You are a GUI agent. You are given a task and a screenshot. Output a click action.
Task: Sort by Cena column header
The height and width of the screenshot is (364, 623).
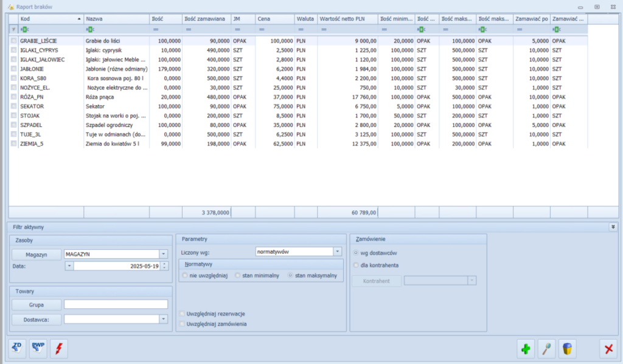[x=274, y=19]
